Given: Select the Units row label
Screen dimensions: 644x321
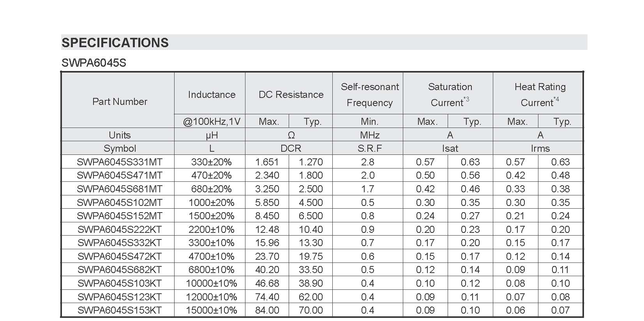Looking at the screenshot, I should [120, 135].
